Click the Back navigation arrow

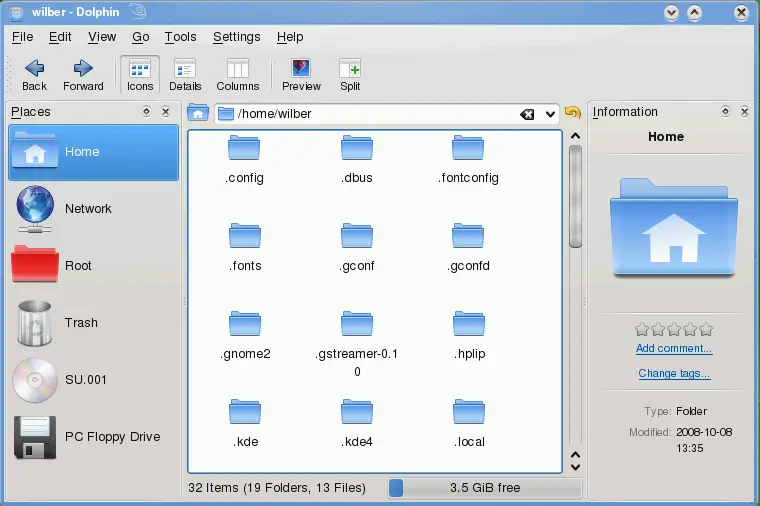point(34,75)
